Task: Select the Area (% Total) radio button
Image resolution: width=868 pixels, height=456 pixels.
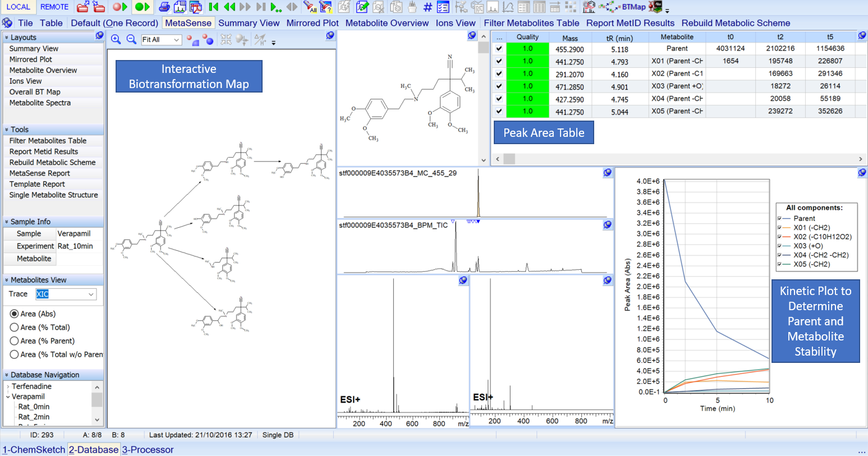Action: 15,328
